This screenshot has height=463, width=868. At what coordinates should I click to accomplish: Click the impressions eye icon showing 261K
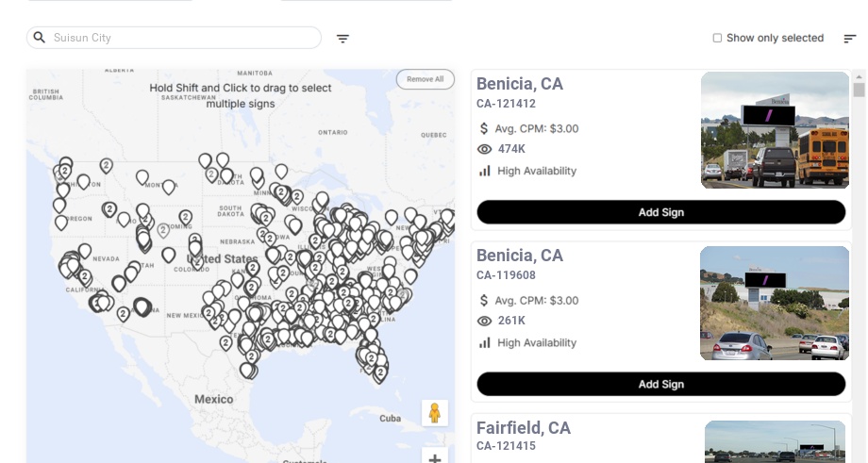[x=485, y=321]
